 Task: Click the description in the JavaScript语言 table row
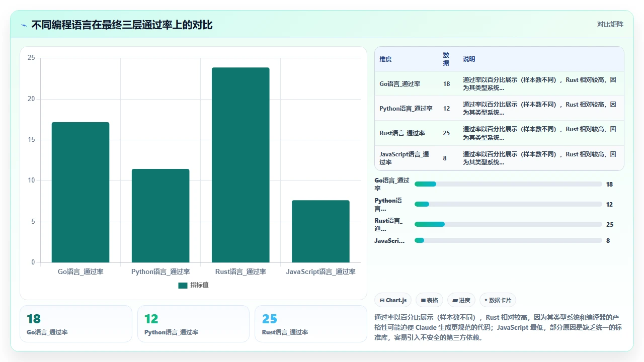539,158
